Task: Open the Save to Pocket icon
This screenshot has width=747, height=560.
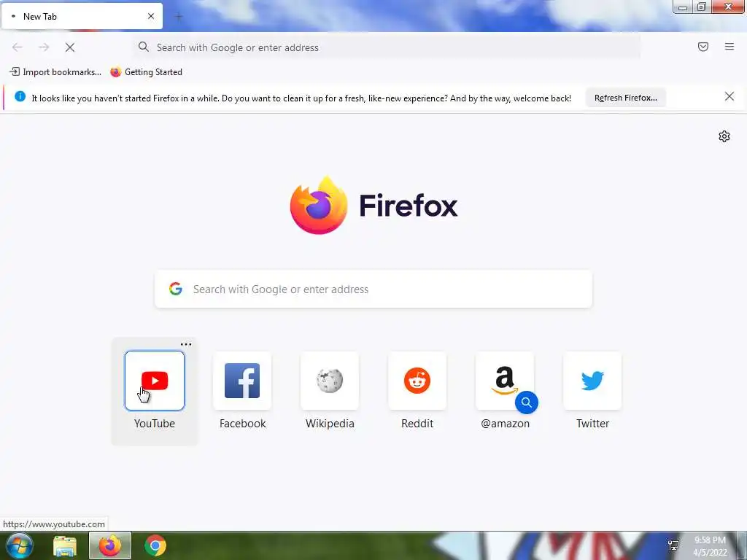Action: pyautogui.click(x=703, y=47)
